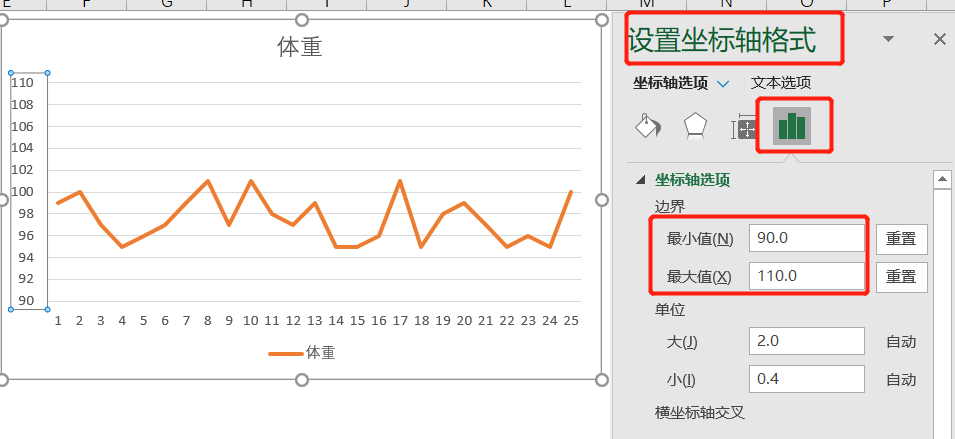Image resolution: width=955 pixels, height=439 pixels.
Task: Open the Effects pentagon icon tab
Action: tap(695, 127)
